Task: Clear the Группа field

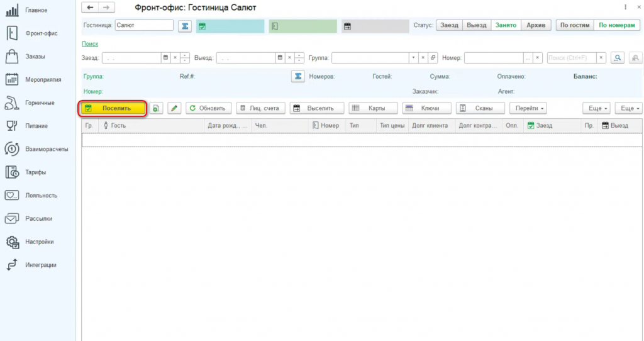Action: [x=423, y=58]
